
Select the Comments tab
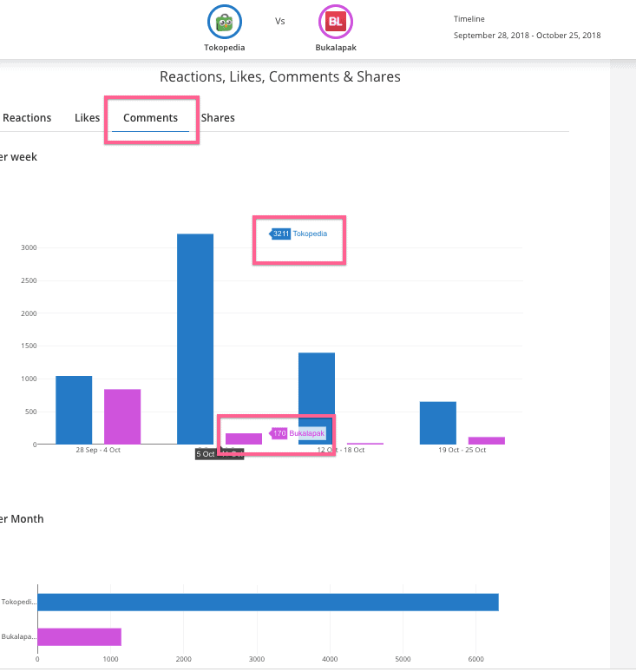(150, 118)
